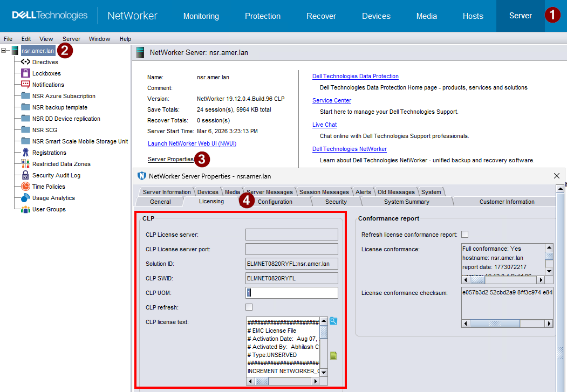Launch NetWorker Web UI link
The image size is (567, 392).
click(x=192, y=143)
